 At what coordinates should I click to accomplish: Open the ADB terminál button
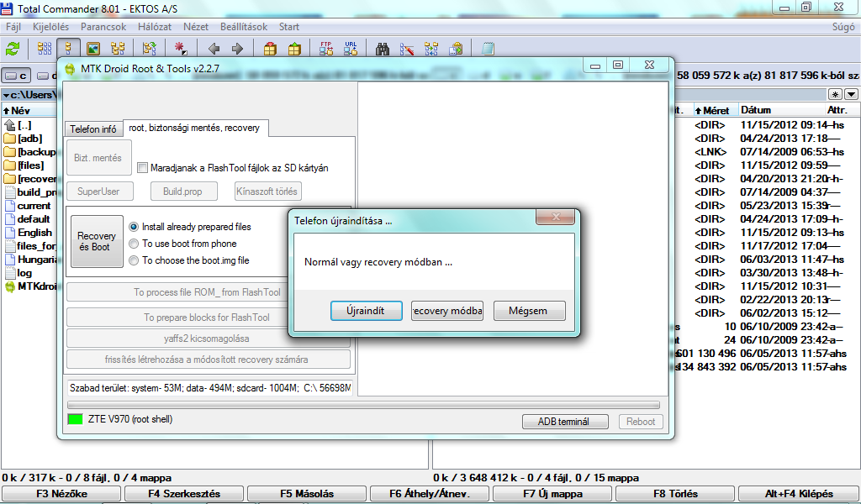pos(565,422)
